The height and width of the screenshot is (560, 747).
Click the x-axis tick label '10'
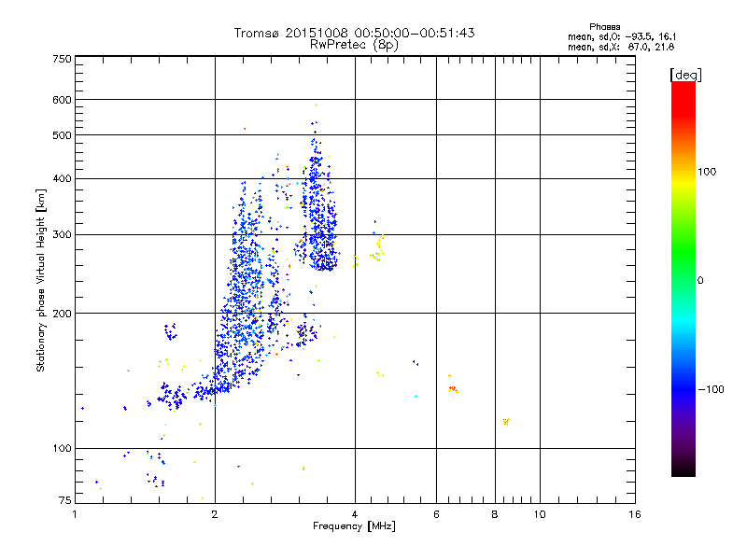click(540, 514)
